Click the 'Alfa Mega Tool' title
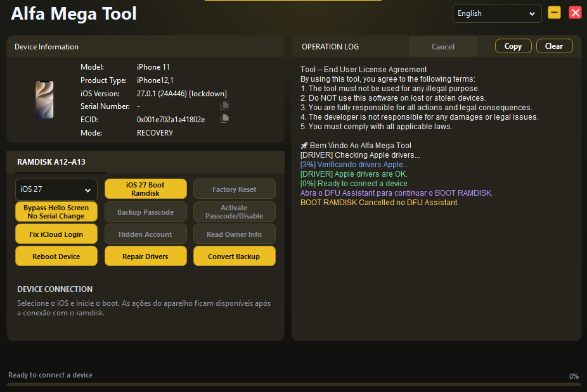The image size is (587, 392). [x=74, y=13]
